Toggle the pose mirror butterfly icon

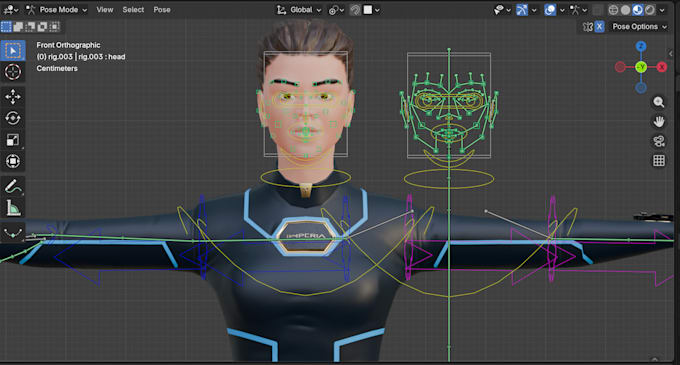click(588, 27)
